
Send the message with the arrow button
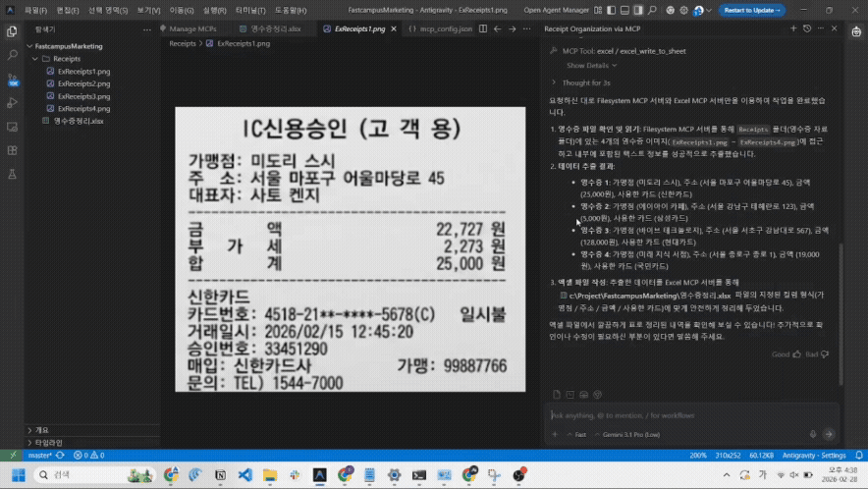point(829,434)
